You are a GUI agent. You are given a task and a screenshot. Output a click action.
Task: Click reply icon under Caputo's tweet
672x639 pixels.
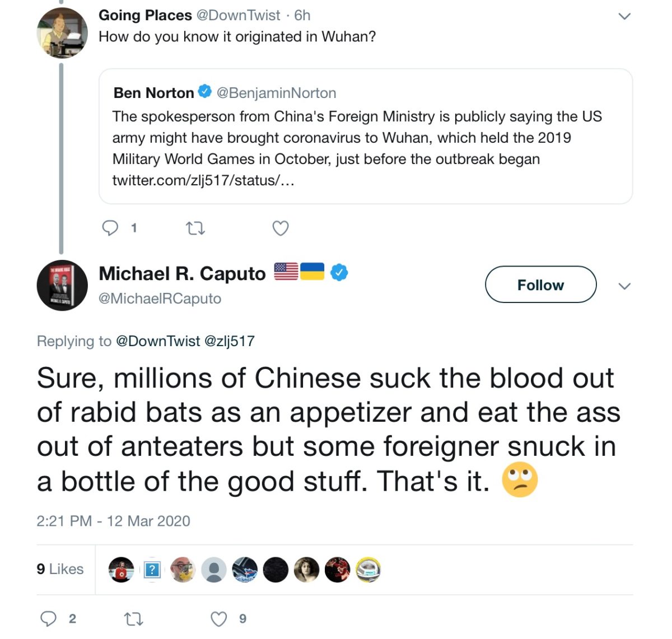49,618
